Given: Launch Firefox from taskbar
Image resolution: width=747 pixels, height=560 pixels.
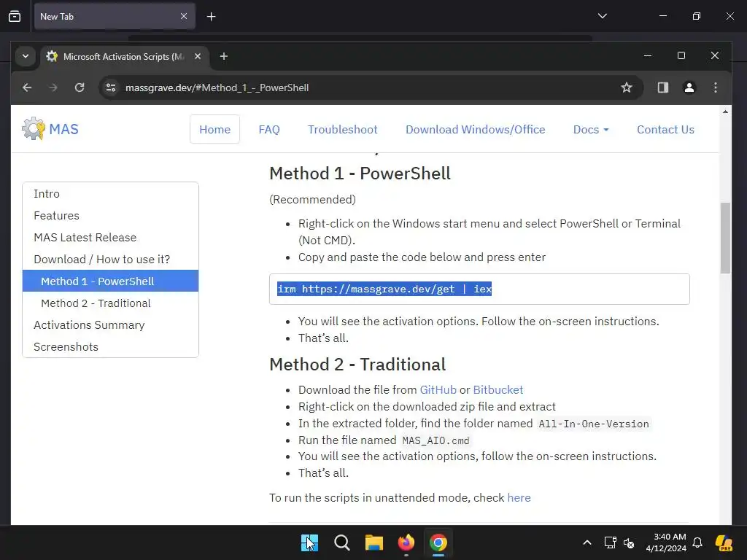Looking at the screenshot, I should click(406, 542).
